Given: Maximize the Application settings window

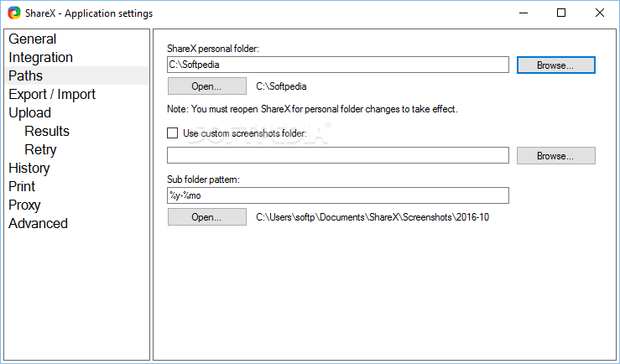Looking at the screenshot, I should 561,13.
